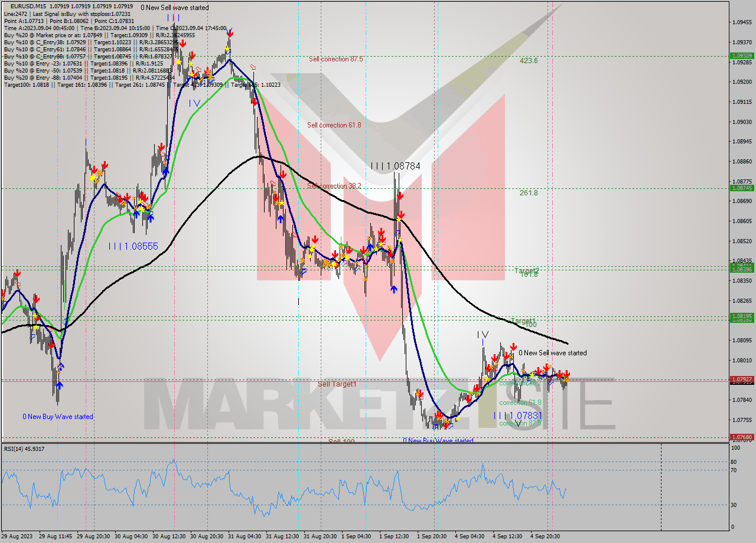Click the Target100 summary line

(x=142, y=84)
